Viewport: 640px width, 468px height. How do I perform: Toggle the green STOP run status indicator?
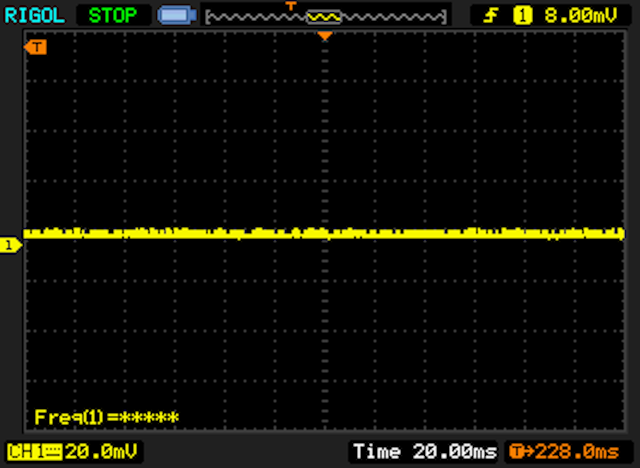tap(113, 15)
